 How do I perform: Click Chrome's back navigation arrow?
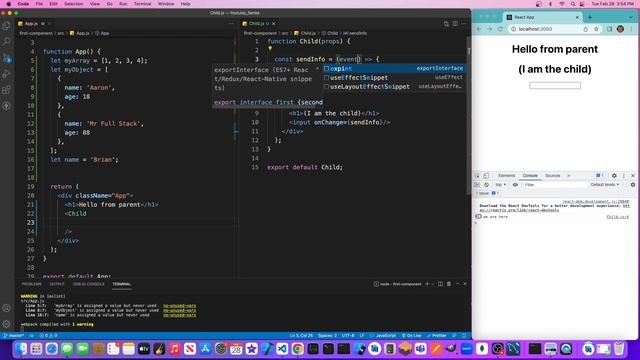[479, 29]
